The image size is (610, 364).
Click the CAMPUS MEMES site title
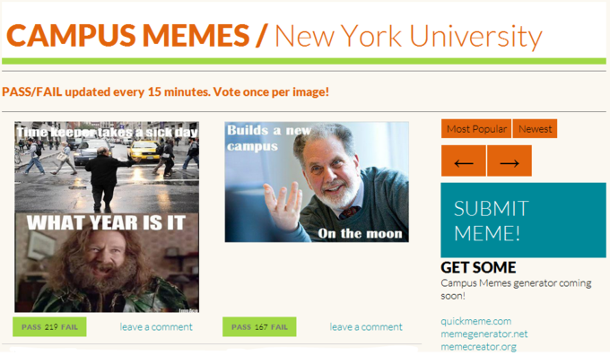pos(127,35)
